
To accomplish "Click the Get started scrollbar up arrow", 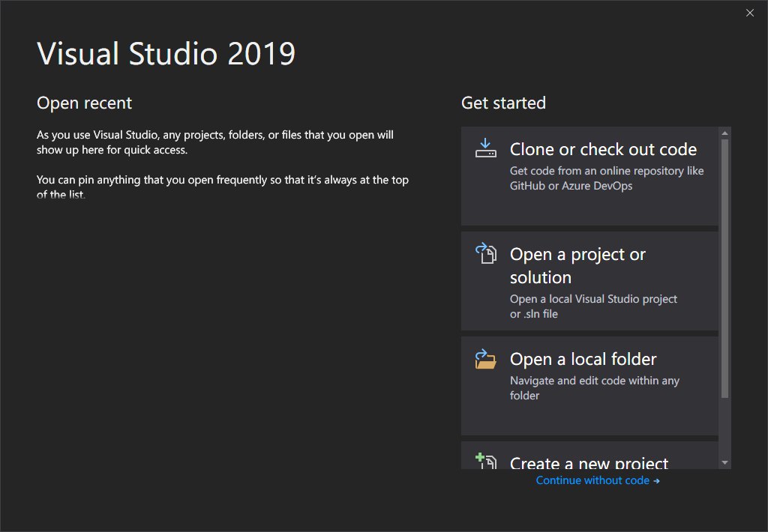I will click(x=725, y=133).
